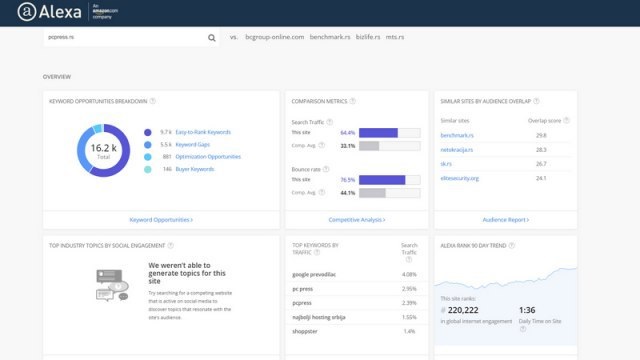Click help icon beside Search Traffic Comp. Avg.

[322, 145]
